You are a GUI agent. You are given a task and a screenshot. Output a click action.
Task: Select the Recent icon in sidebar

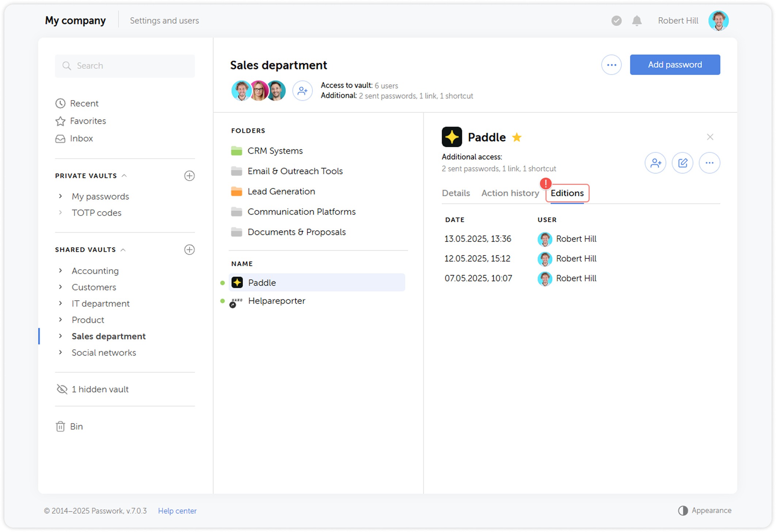tap(61, 103)
